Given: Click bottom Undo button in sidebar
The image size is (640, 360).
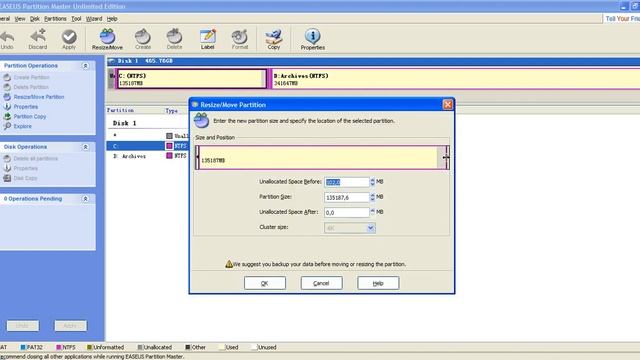Looking at the screenshot, I should click(x=23, y=326).
